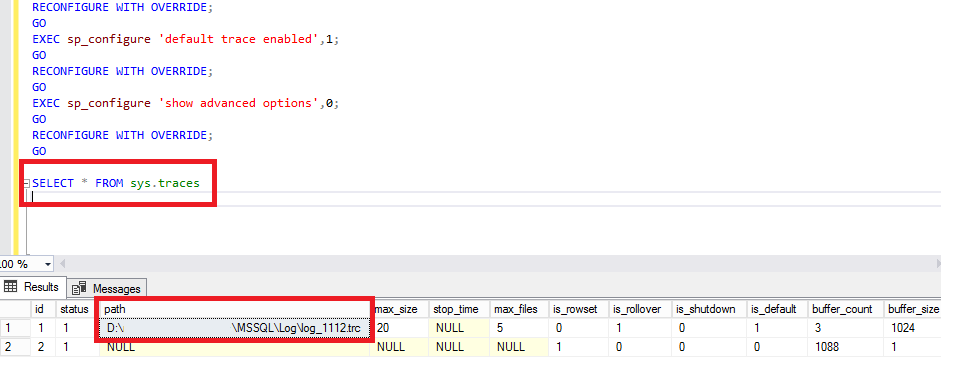The height and width of the screenshot is (375, 963).
Task: Collapse the SELECT statement outline block
Action: pos(26,183)
